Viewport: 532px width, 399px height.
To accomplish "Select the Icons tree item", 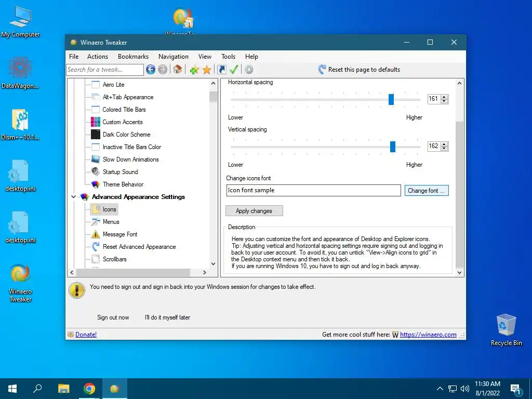I will [x=109, y=209].
